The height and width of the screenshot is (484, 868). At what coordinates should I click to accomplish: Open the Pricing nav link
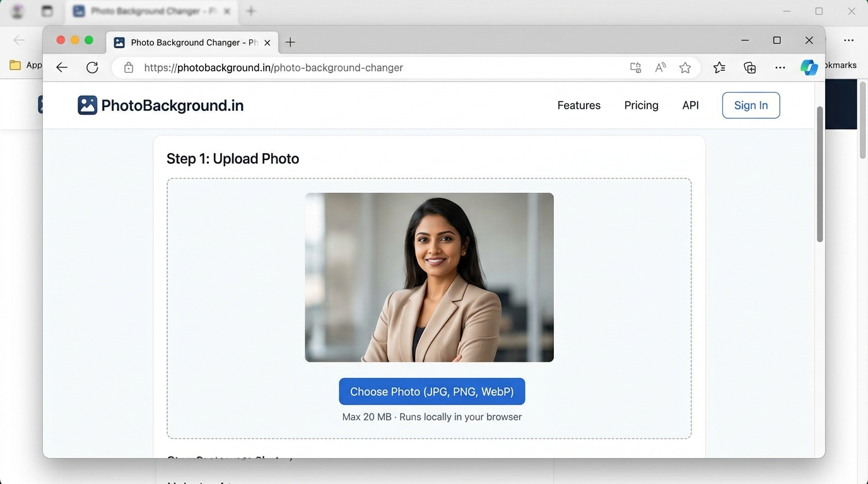pyautogui.click(x=642, y=105)
